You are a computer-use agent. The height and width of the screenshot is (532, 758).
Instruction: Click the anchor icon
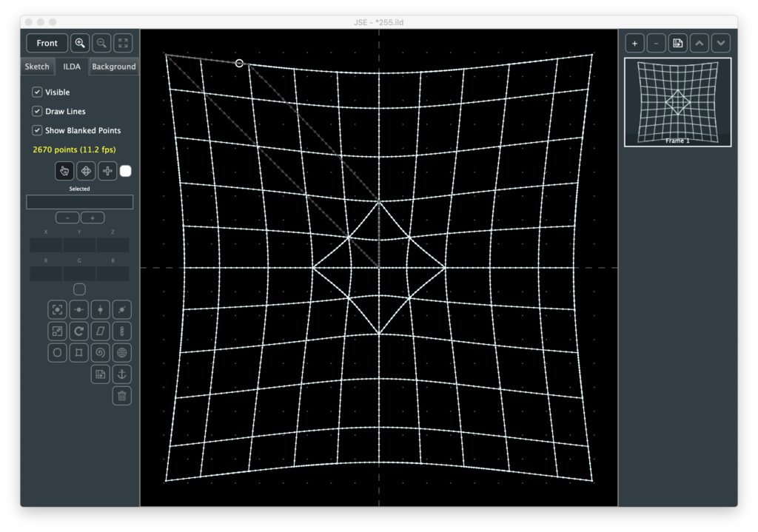(122, 374)
